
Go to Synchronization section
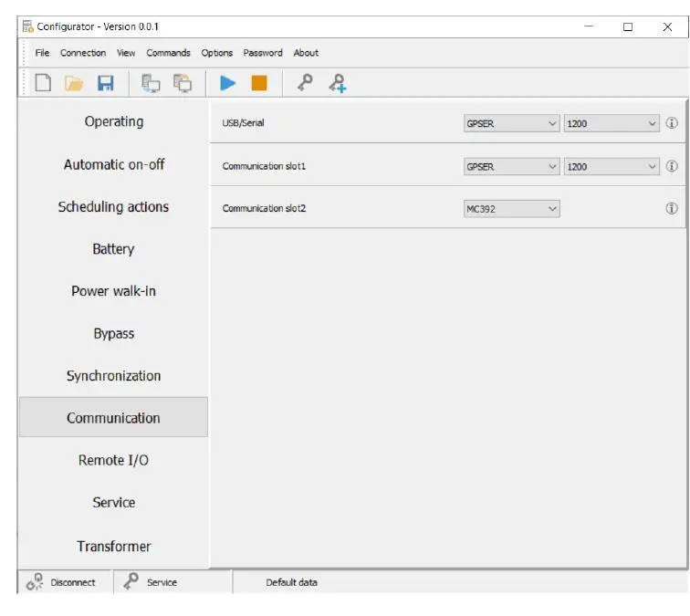(x=113, y=375)
